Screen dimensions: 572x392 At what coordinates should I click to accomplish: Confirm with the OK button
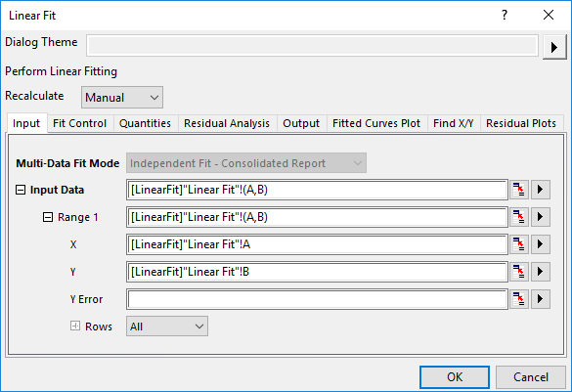[x=455, y=377]
